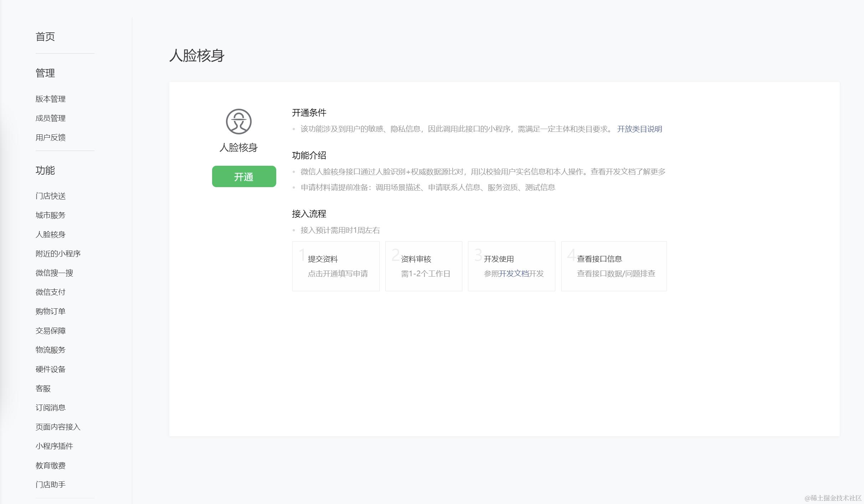This screenshot has width=864, height=504.
Task: Open 微信支付 sidebar item
Action: click(51, 292)
